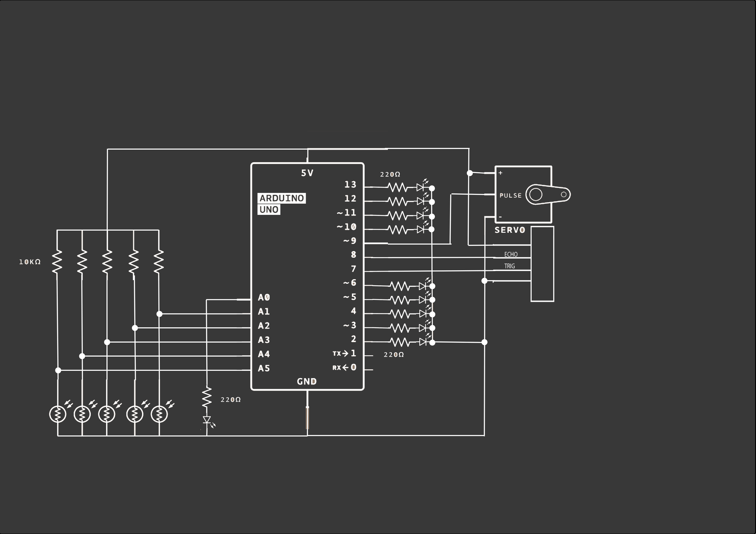The image size is (756, 534).
Task: Select the photoresistor wired to A3
Action: pos(107,414)
